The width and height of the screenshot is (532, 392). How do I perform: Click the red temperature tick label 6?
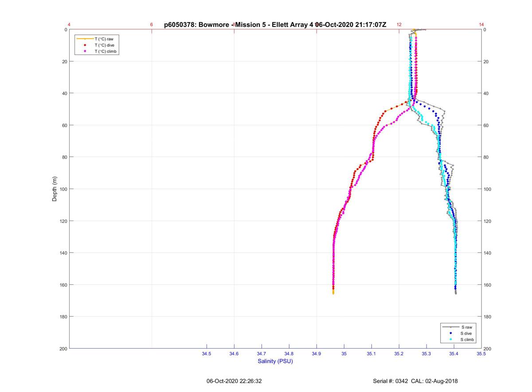152,25
